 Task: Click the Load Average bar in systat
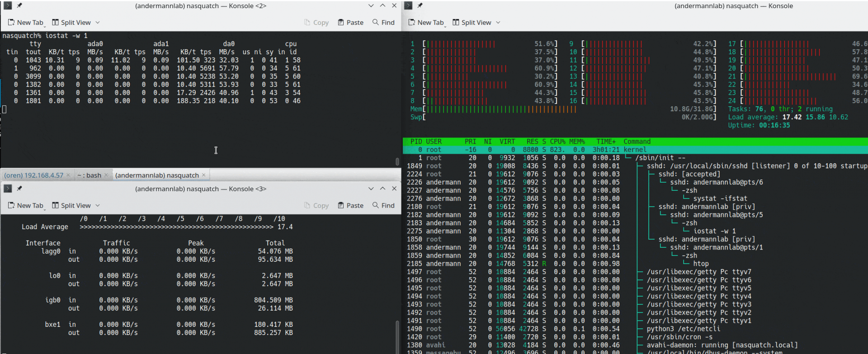tap(176, 227)
